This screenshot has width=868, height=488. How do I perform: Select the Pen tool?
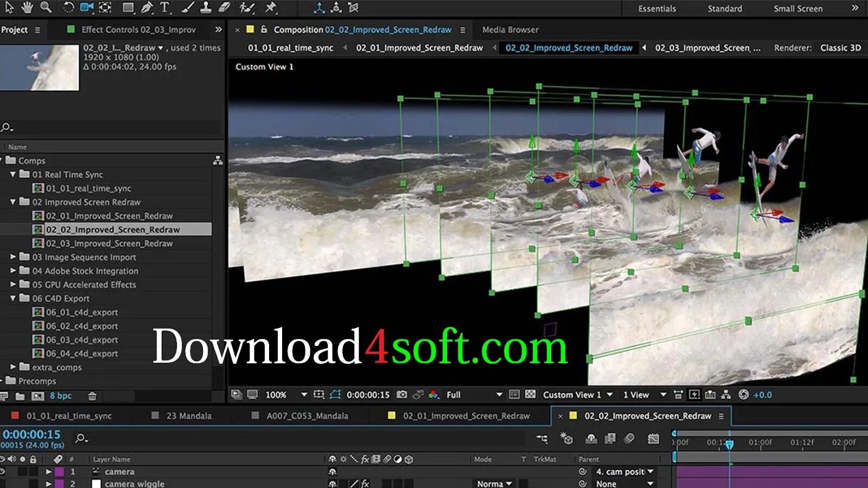(146, 8)
